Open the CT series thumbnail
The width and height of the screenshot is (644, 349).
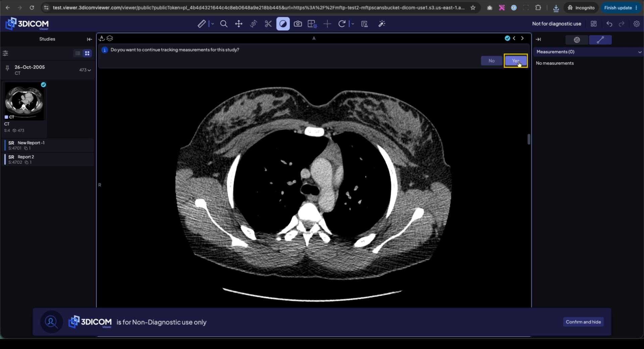coord(24,102)
